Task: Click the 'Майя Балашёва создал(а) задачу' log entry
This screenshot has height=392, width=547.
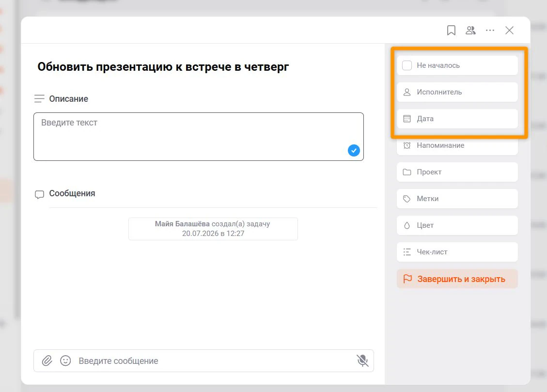Action: pyautogui.click(x=213, y=229)
